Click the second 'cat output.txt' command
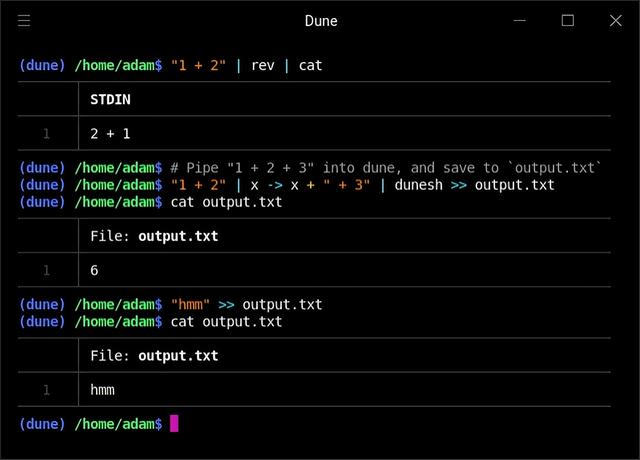Image resolution: width=640 pixels, height=460 pixels. [226, 322]
